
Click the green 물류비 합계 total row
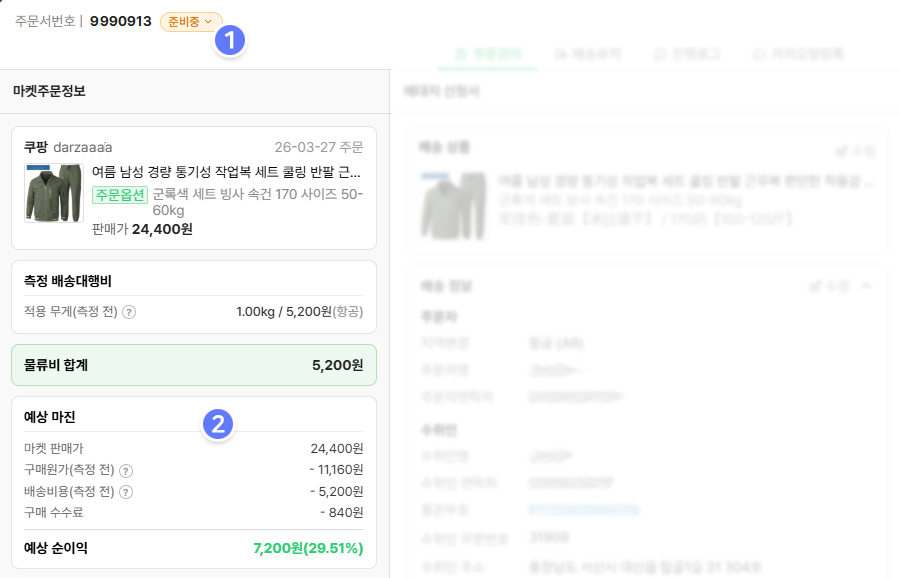193,365
